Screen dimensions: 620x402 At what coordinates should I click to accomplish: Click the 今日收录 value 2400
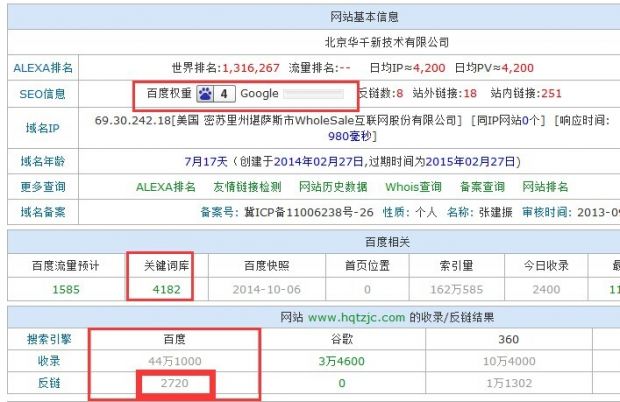point(546,290)
